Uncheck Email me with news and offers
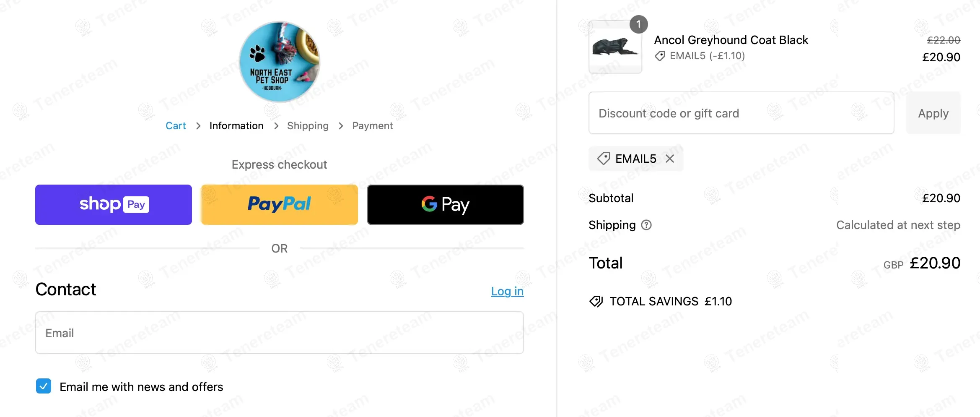 pos(44,386)
